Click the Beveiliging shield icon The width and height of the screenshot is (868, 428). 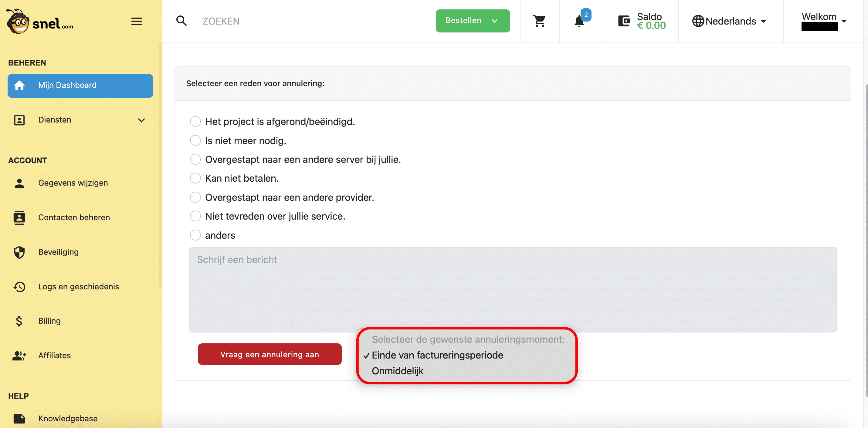pyautogui.click(x=19, y=252)
